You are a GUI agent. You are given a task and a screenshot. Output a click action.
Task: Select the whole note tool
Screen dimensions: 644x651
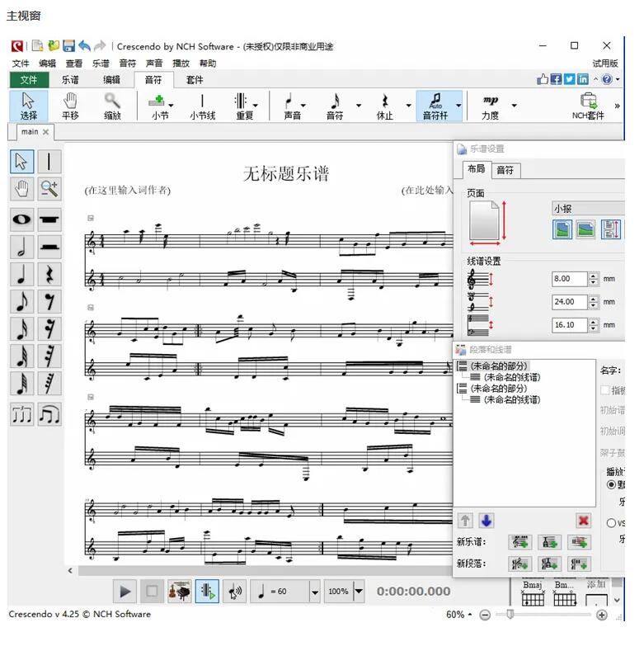(x=22, y=219)
